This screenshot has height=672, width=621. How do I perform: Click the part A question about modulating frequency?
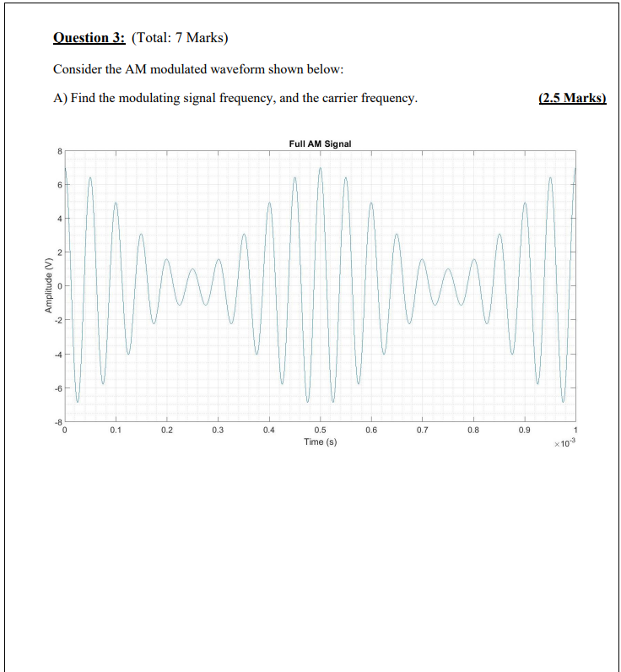(235, 98)
